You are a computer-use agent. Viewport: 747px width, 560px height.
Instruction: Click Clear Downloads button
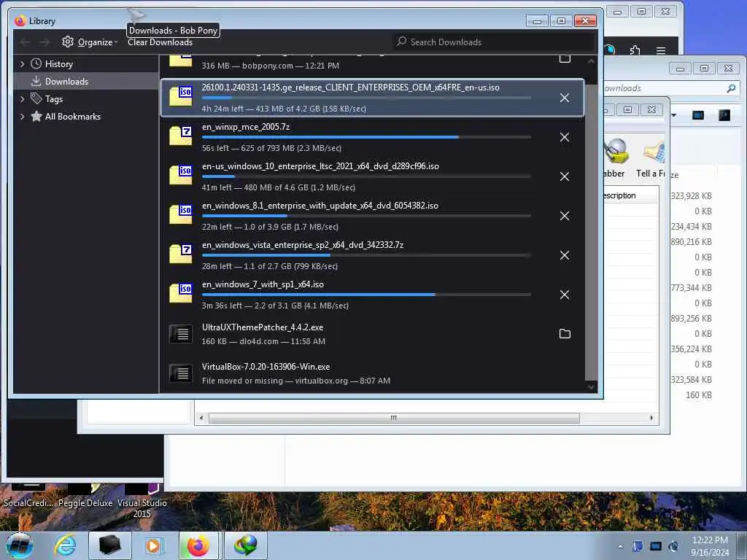pos(160,42)
